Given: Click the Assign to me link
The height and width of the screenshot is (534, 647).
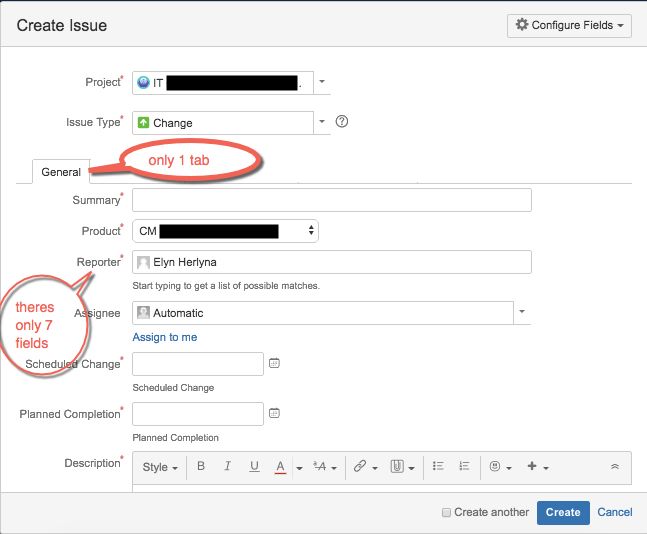Looking at the screenshot, I should (165, 337).
